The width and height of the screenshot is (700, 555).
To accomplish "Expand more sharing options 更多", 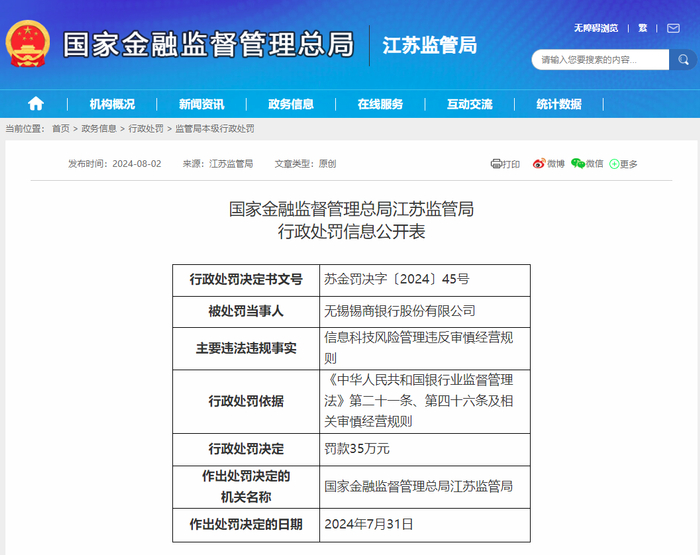I will (x=623, y=164).
